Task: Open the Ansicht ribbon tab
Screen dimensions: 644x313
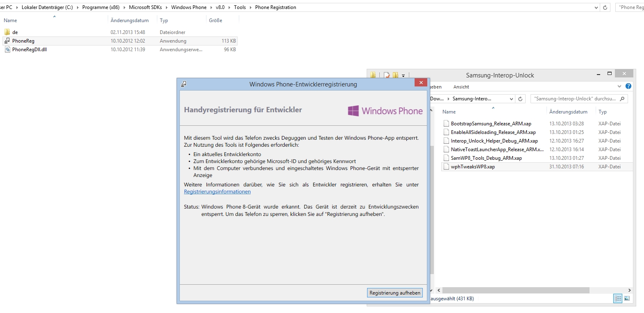Action: [461, 87]
